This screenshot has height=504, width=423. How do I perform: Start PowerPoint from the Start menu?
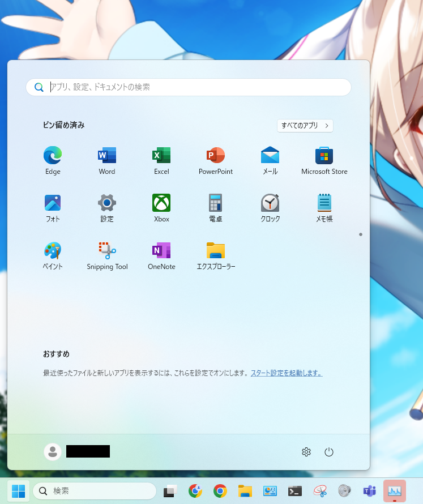[x=216, y=160]
